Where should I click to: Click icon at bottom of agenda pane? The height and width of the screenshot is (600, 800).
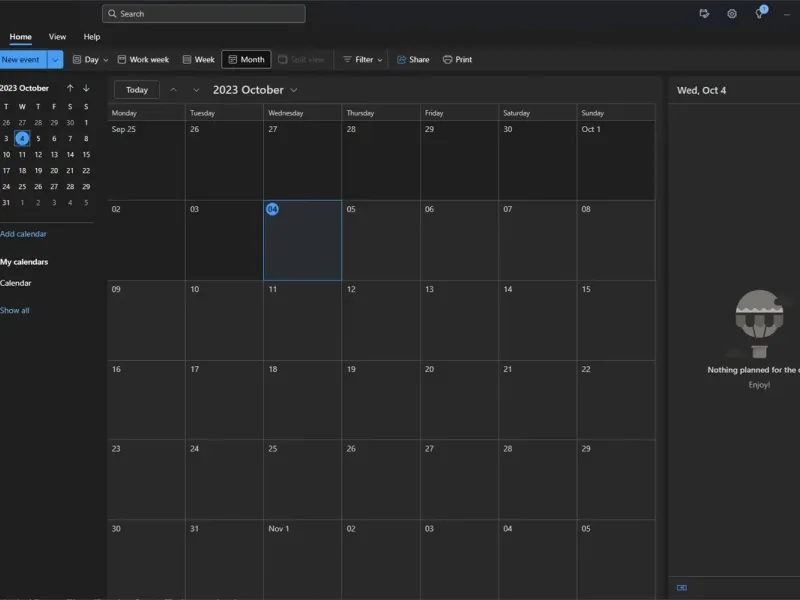(682, 588)
